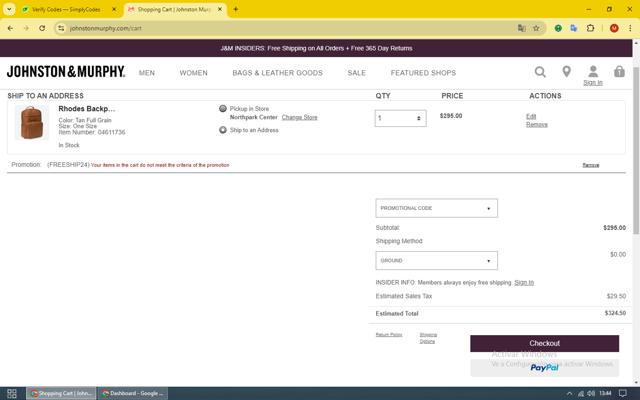Click the Rhodes Backpack product thumbnail
Image resolution: width=640 pixels, height=400 pixels.
point(31,122)
